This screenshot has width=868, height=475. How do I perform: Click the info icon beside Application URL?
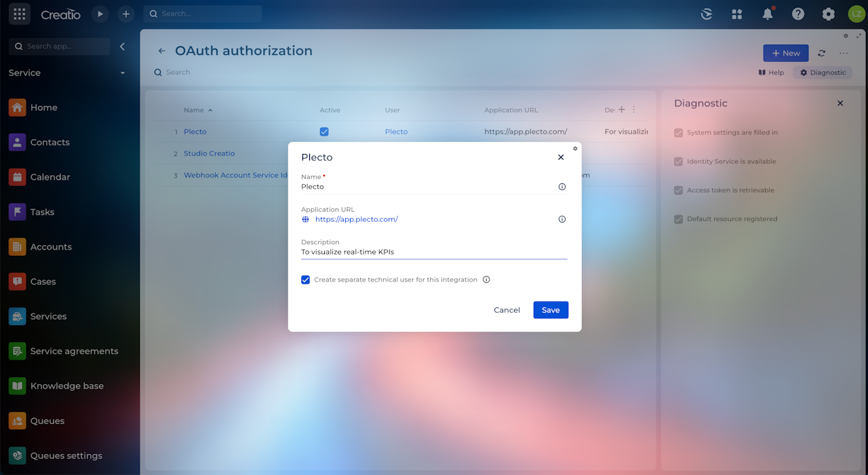[562, 219]
